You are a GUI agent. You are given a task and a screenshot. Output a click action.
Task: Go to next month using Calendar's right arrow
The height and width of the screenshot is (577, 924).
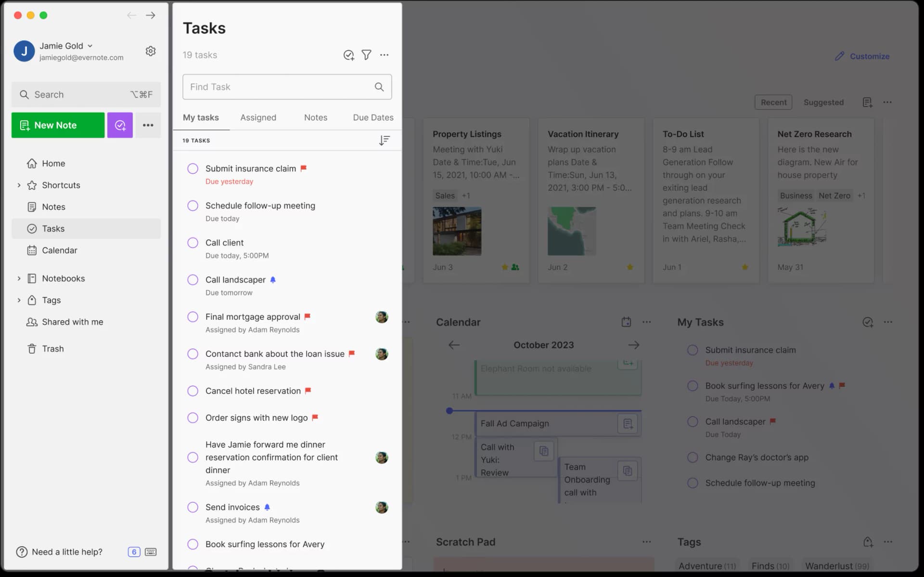pyautogui.click(x=634, y=345)
